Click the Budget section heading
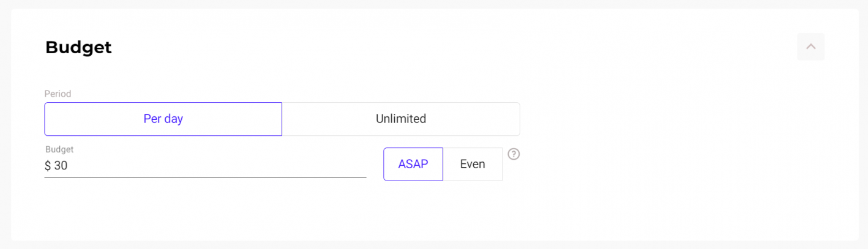This screenshot has height=249, width=868. pyautogui.click(x=78, y=47)
